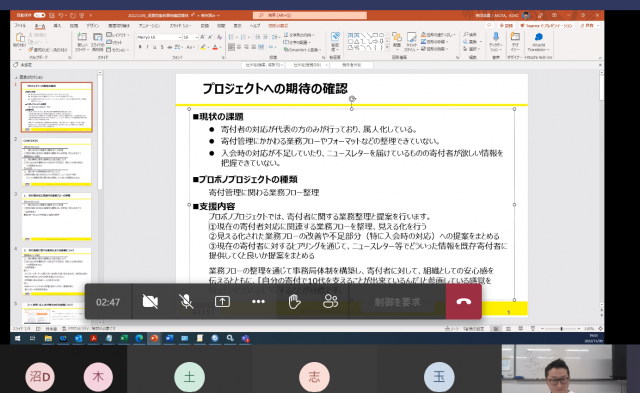Show participants panel icon

330,302
